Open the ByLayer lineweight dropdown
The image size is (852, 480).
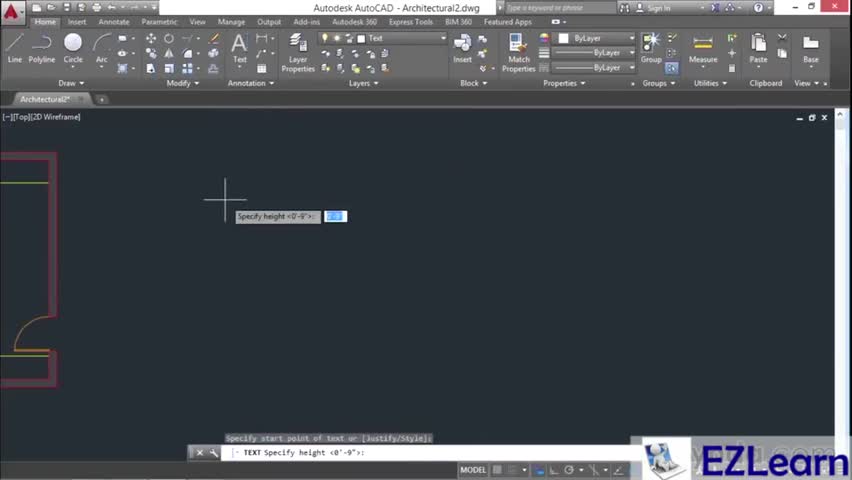click(x=594, y=53)
